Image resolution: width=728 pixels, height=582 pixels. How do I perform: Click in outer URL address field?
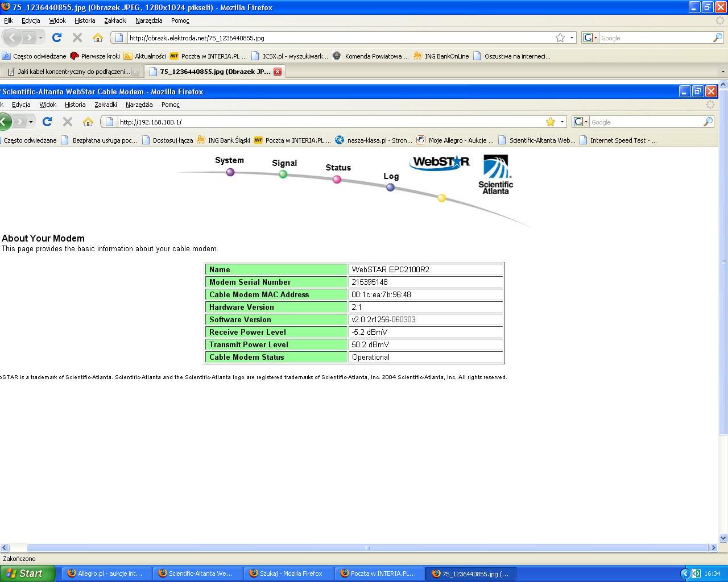point(340,38)
